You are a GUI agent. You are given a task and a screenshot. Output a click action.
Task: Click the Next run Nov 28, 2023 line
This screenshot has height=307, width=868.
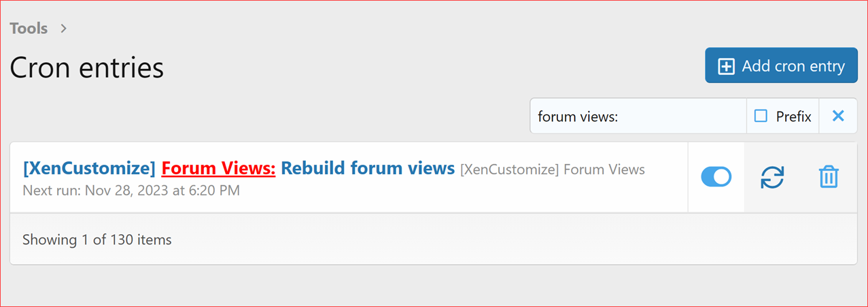click(x=131, y=190)
